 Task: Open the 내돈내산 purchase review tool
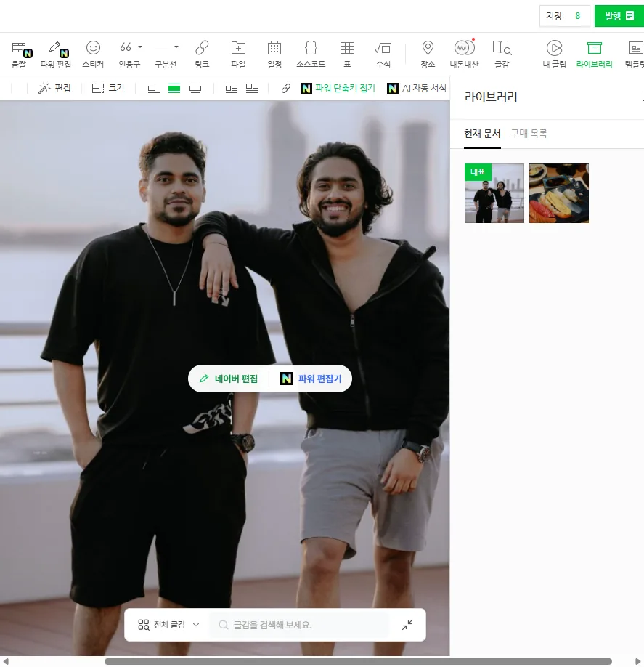(x=464, y=54)
